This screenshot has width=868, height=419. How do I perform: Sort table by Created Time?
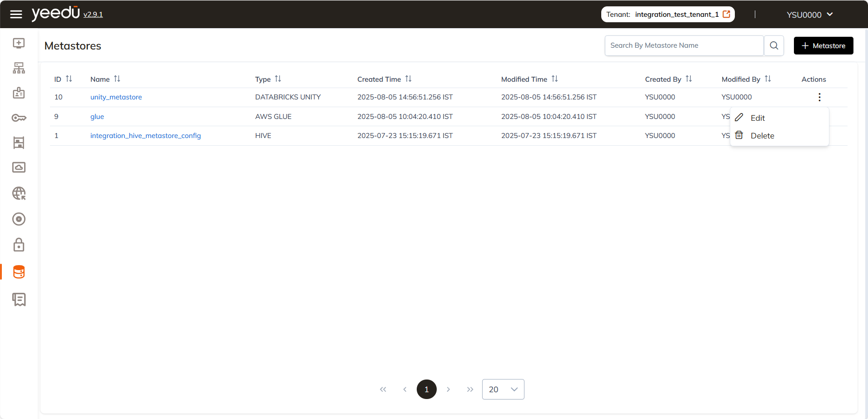(408, 79)
